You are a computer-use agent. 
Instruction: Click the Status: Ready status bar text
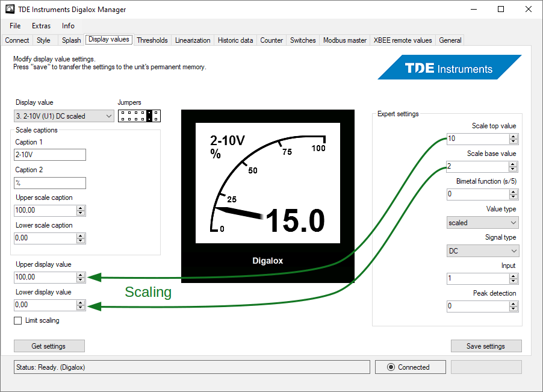point(51,367)
